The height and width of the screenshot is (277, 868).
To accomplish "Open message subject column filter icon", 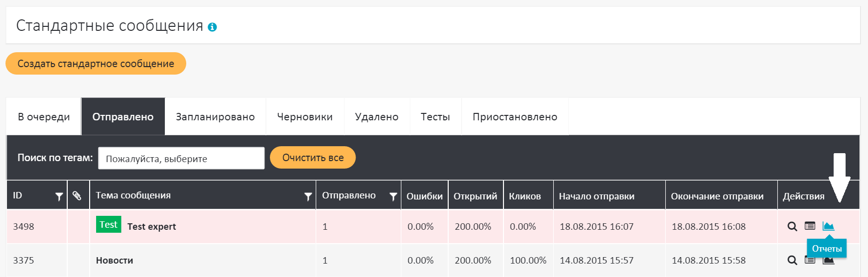I will pyautogui.click(x=308, y=197).
